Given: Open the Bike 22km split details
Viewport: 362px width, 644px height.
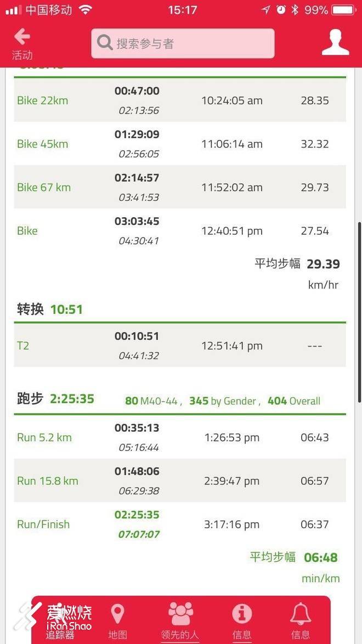Looking at the screenshot, I should coord(181,100).
